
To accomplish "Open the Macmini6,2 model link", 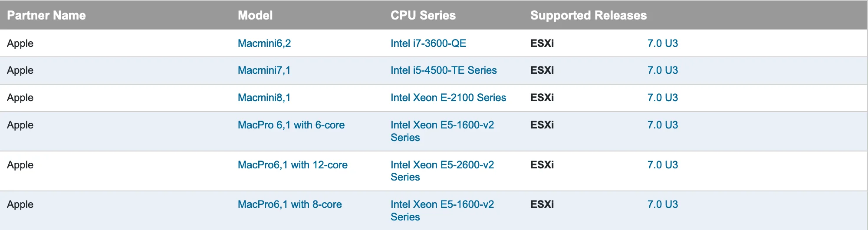I will 264,43.
